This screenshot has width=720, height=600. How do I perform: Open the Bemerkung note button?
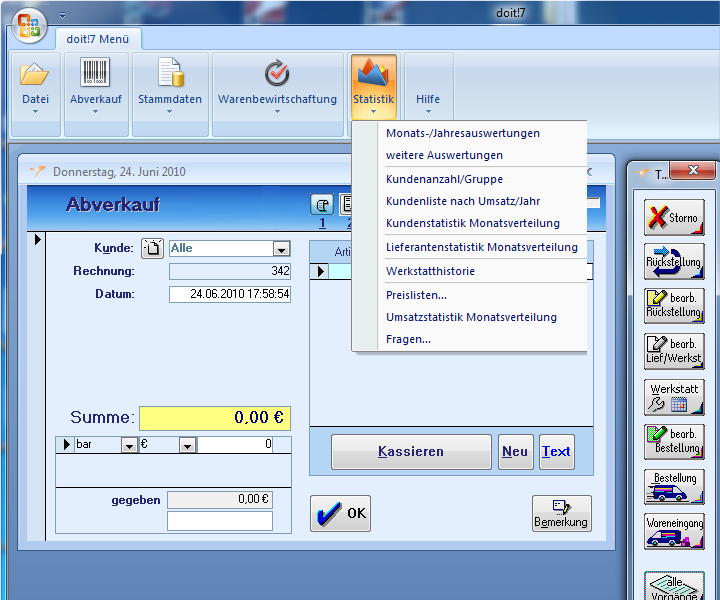coord(562,513)
